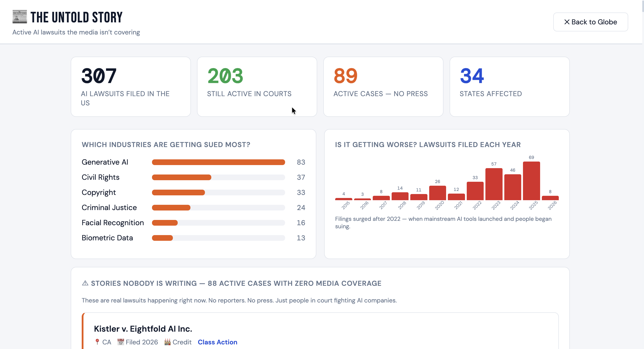Click the 2020 bar showing 26 lawsuits
644x349 pixels.
pos(437,193)
